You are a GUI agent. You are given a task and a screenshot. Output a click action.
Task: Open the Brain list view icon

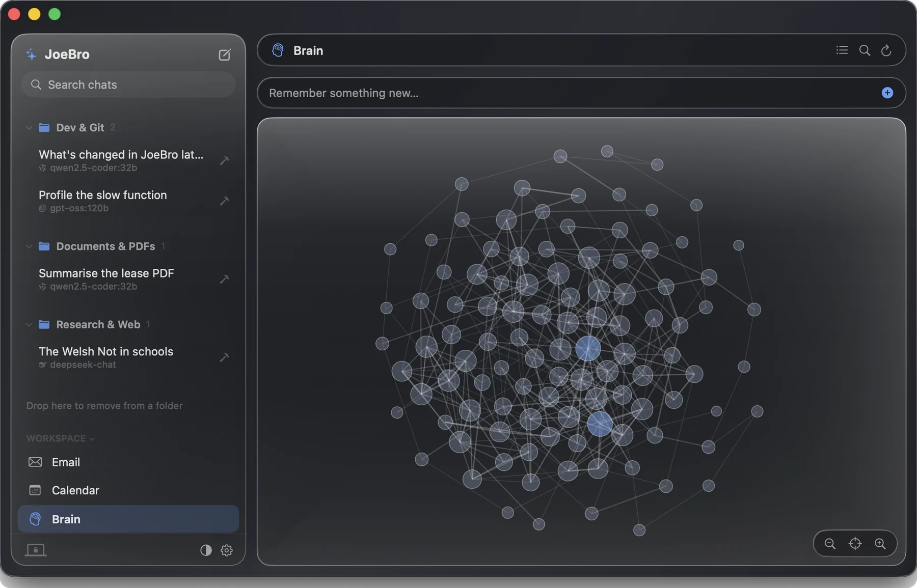pyautogui.click(x=842, y=50)
